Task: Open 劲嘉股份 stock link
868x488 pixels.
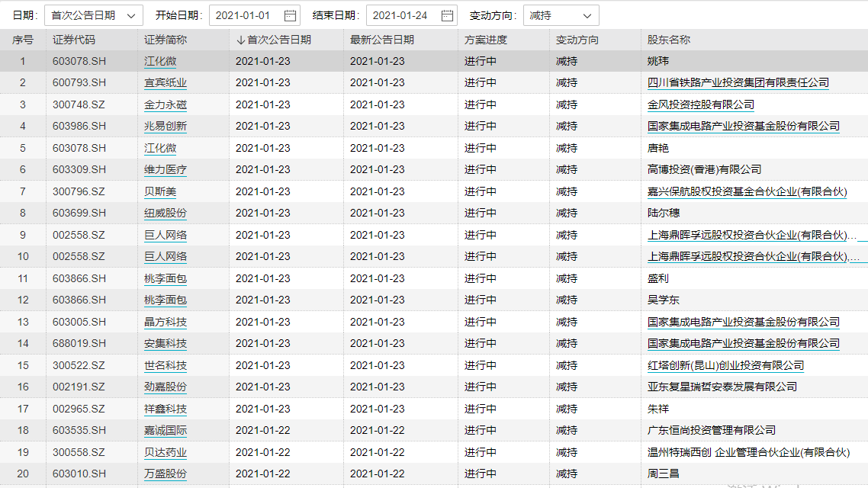Action: 166,387
